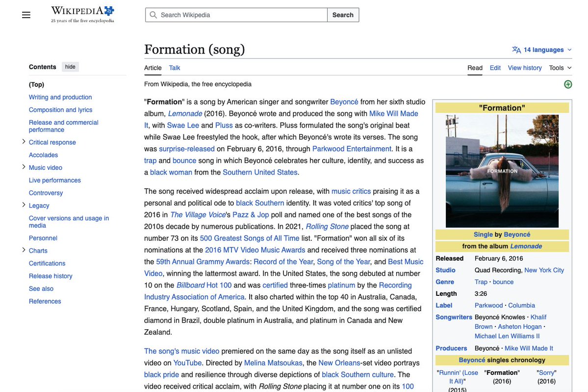Open Michael Len Williams II link
588x392 pixels.
(507, 337)
